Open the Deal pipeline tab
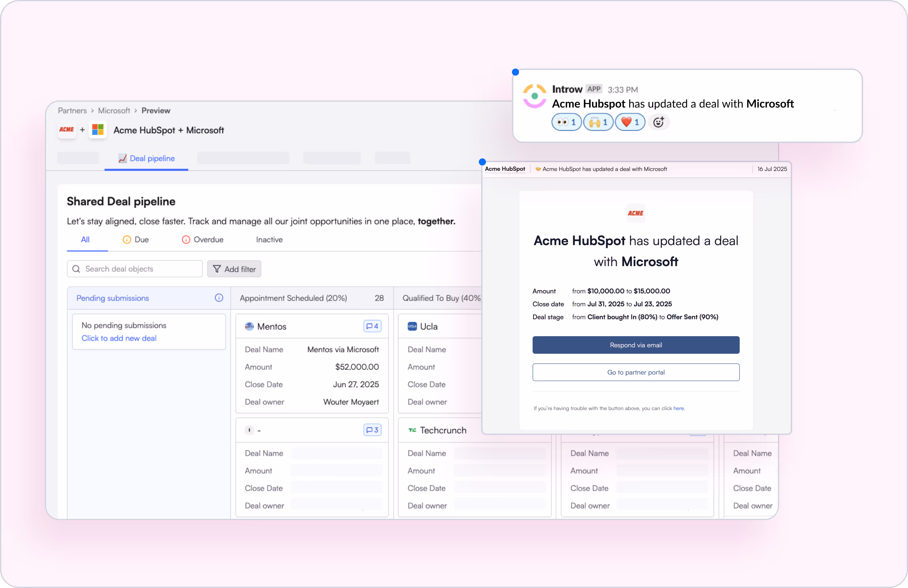The image size is (908, 588). pyautogui.click(x=147, y=159)
